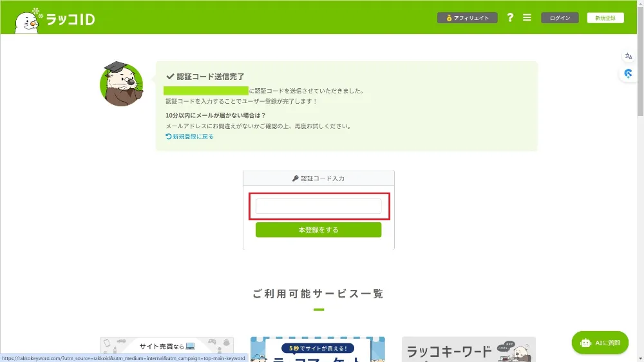Click the ログイン button
The image size is (644, 362).
(x=560, y=17)
